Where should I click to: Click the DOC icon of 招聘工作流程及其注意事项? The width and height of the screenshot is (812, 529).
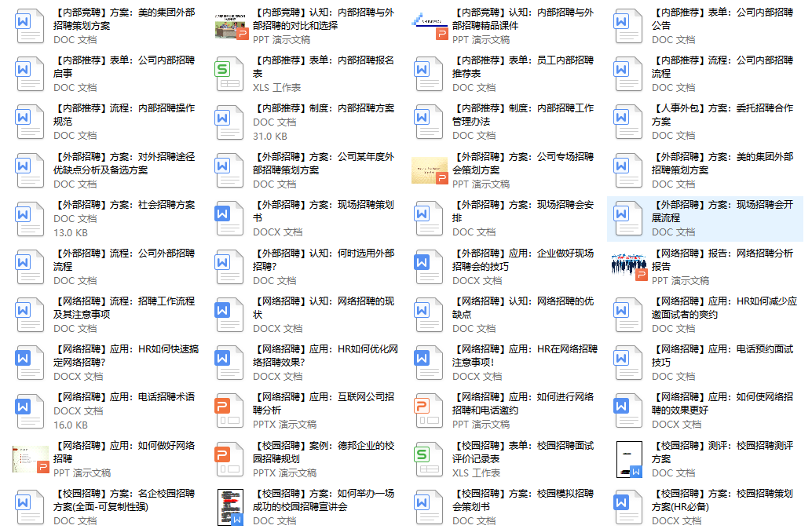(30, 316)
